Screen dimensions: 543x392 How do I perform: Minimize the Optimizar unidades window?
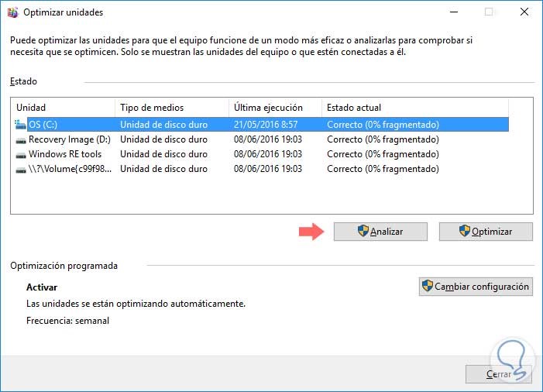tap(452, 12)
